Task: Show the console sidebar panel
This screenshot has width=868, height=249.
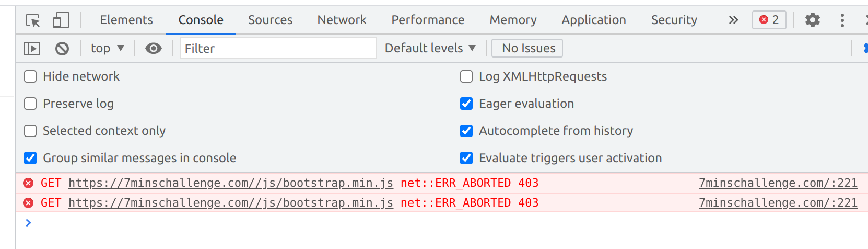Action: click(x=32, y=49)
